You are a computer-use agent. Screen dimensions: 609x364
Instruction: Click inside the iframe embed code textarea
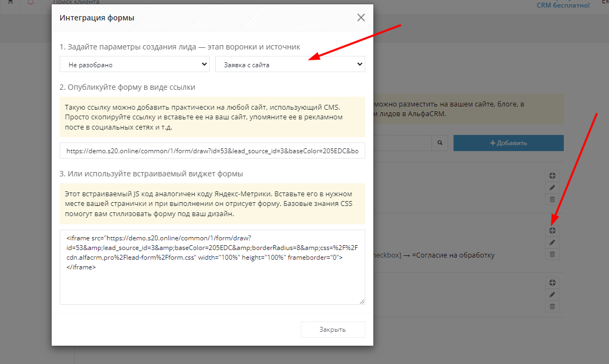[x=213, y=267]
